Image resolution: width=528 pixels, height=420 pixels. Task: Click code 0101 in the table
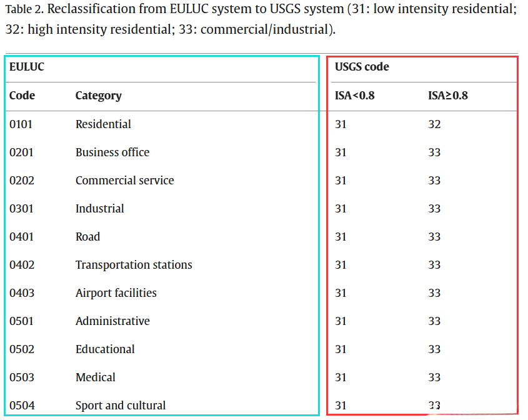21,124
